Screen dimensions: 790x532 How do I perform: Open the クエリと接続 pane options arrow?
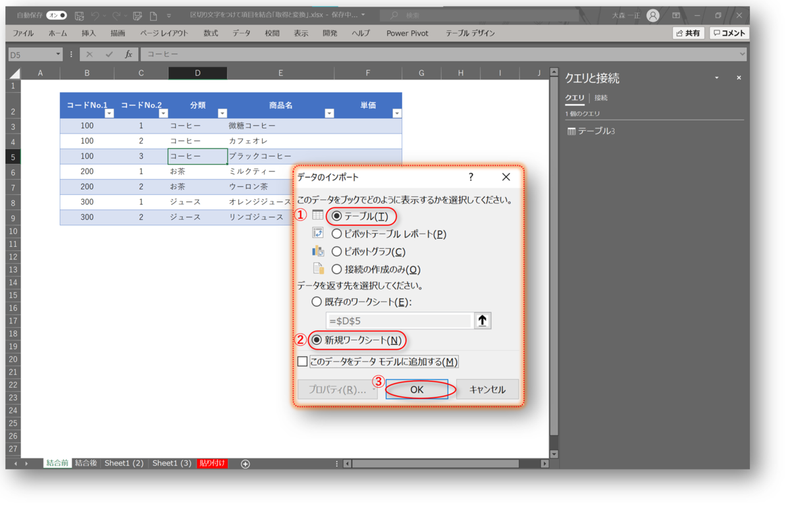[717, 78]
